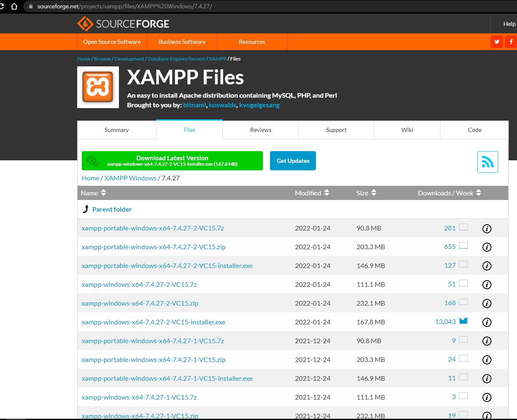View info for xampp-windows-x64-7.4.27-2-VC15.zip

[487, 303]
